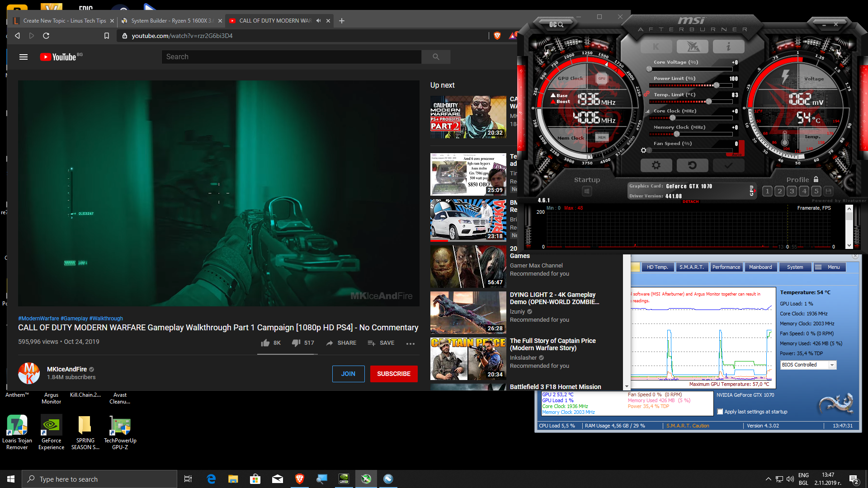Click SAVE to add video to playlist
Viewport: 868px width, 488px height.
pyautogui.click(x=381, y=343)
